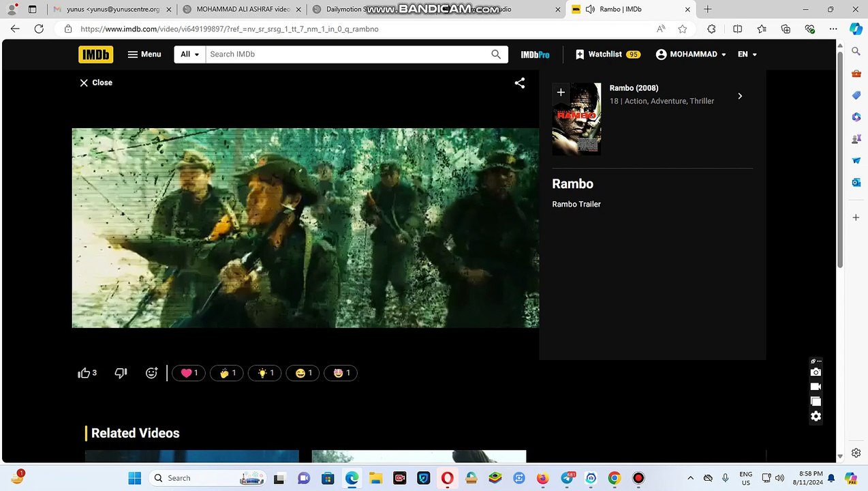Image resolution: width=868 pixels, height=491 pixels.
Task: Toggle Split screen view
Action: pos(737,29)
